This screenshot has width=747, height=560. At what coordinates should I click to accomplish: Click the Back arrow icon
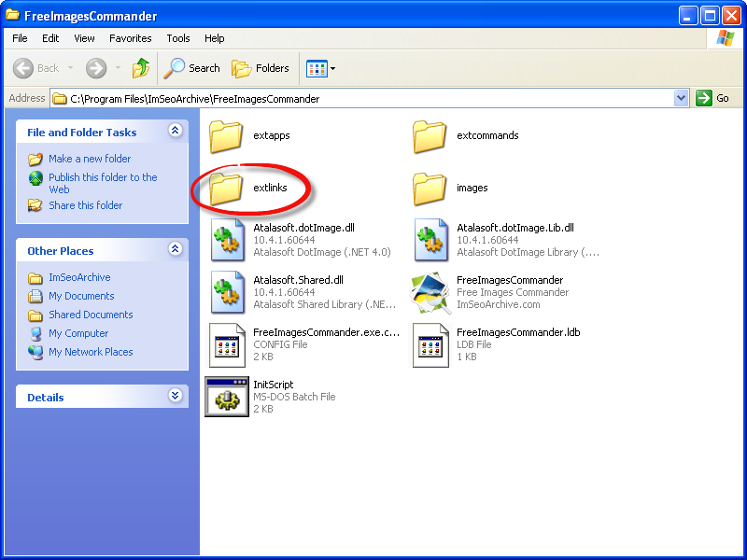tap(22, 68)
